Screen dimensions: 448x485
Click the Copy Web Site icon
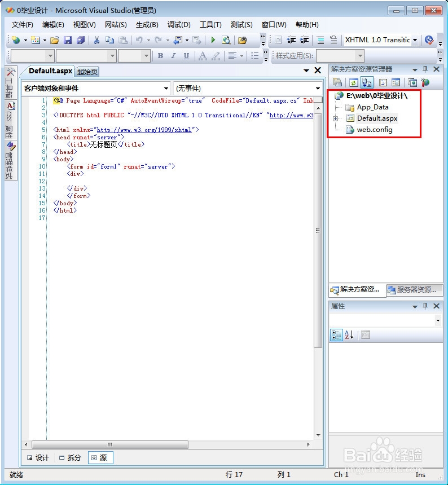coord(412,82)
